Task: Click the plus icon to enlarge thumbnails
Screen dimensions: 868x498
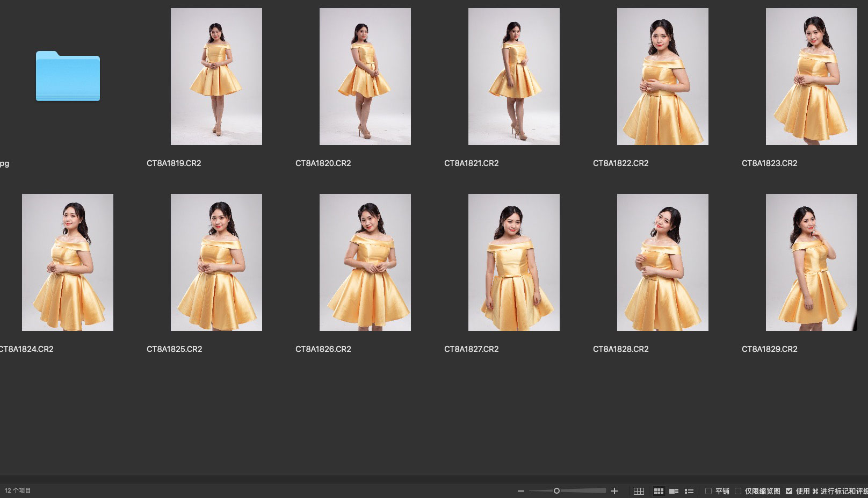Action: (x=614, y=491)
